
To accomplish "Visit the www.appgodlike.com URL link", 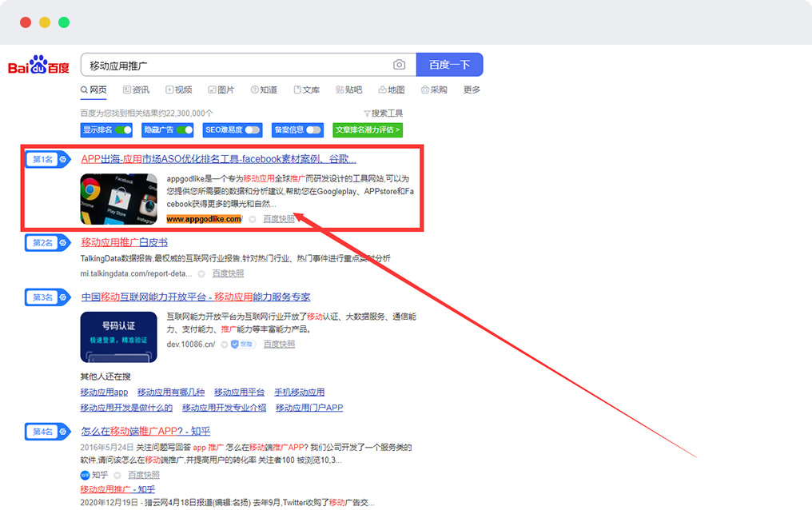I will click(x=204, y=219).
